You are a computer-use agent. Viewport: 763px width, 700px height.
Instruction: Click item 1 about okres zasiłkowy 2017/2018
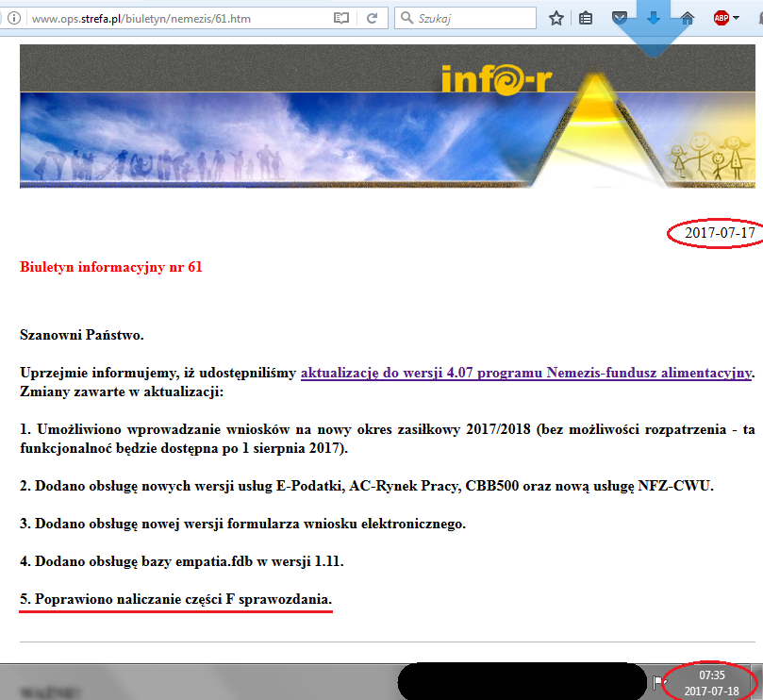(x=388, y=439)
